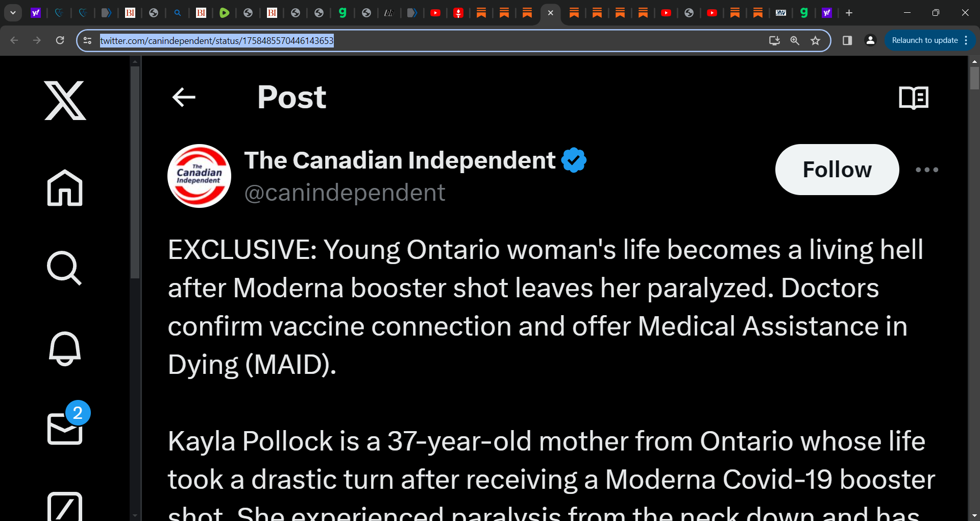Open a new browser tab
The height and width of the screenshot is (521, 980).
(x=849, y=13)
